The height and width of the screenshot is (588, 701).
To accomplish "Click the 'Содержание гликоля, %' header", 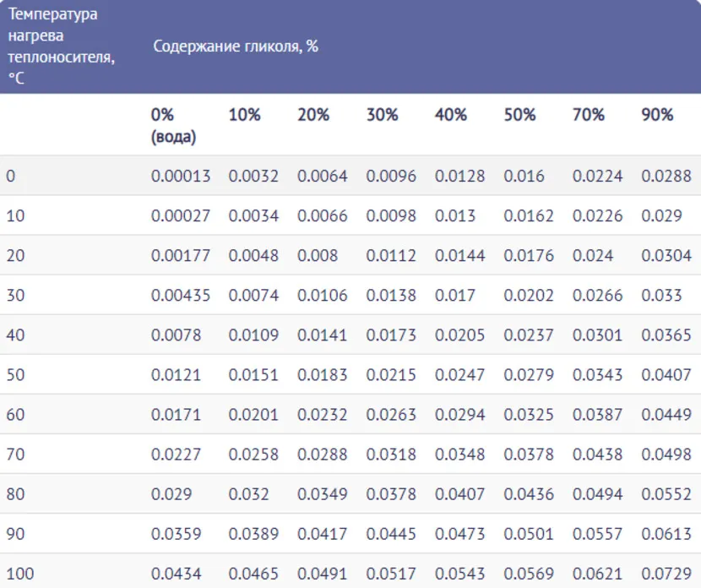I will [235, 46].
